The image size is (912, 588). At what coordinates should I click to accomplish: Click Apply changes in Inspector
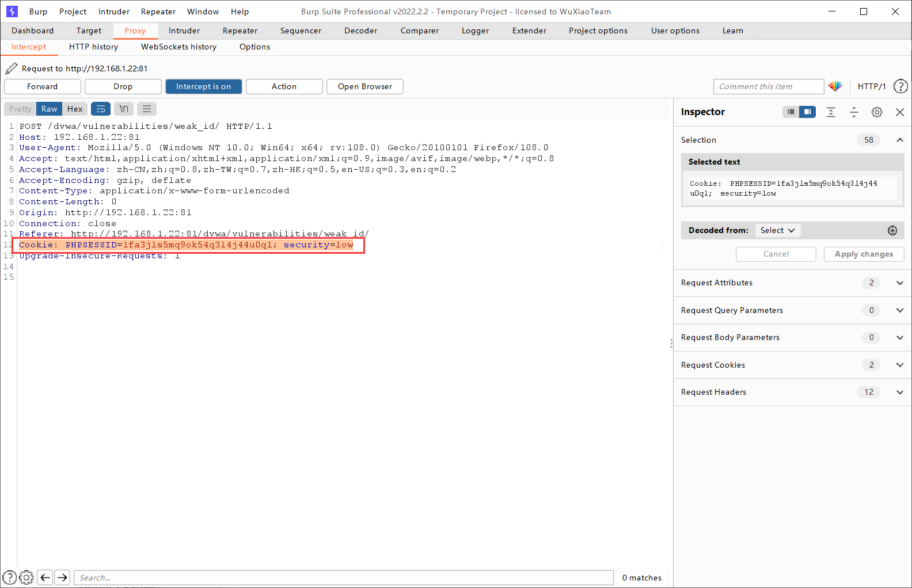pos(864,254)
